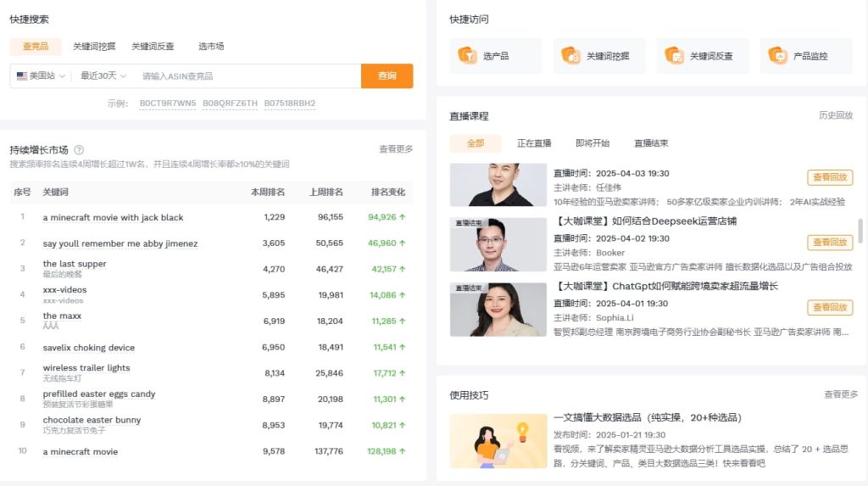Viewport: 868px width, 486px height.
Task: Open the ChatGpt course thumbnail with Sophia.Li
Action: [x=498, y=310]
